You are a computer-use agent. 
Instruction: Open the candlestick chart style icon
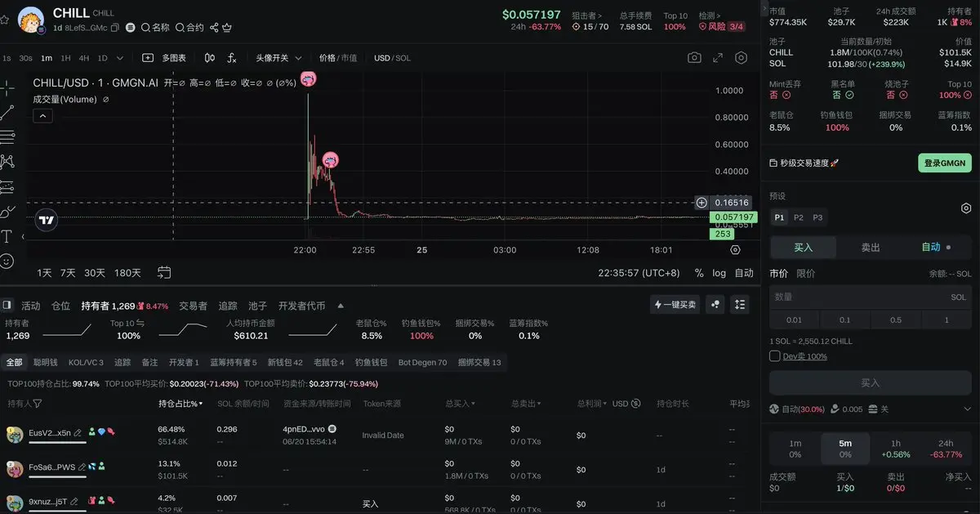click(x=210, y=58)
